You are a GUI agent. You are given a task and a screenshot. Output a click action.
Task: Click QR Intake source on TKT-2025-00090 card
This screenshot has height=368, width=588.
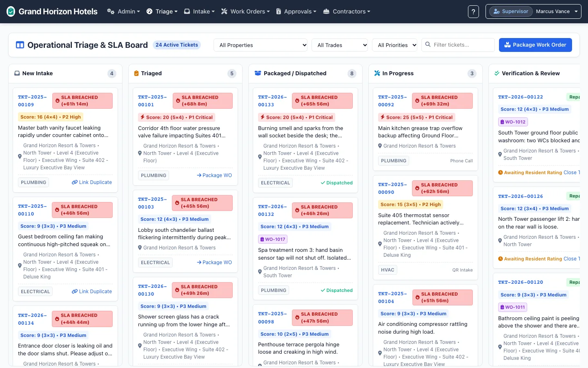point(463,270)
